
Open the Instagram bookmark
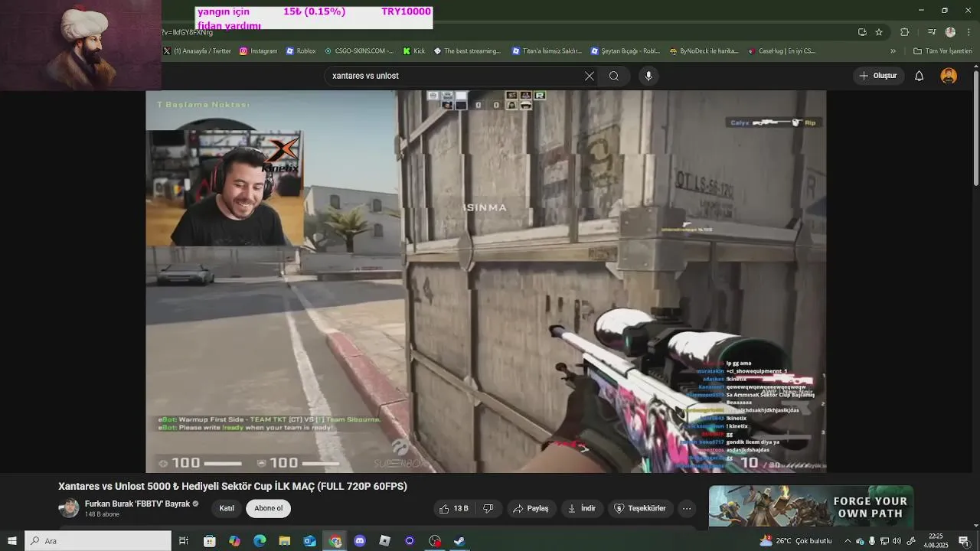[259, 51]
